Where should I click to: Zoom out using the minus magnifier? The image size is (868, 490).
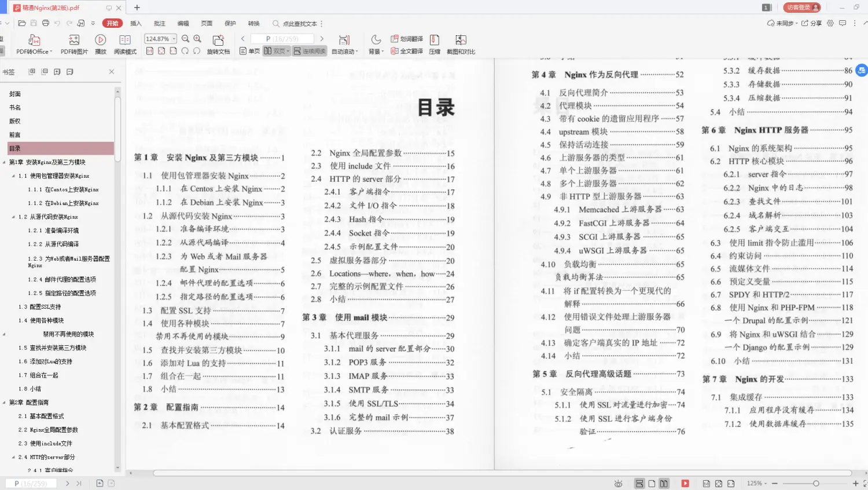click(x=186, y=39)
